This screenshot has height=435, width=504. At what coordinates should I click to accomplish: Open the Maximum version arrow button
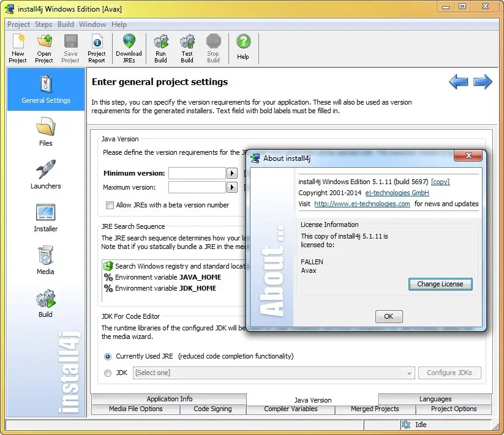tap(231, 187)
